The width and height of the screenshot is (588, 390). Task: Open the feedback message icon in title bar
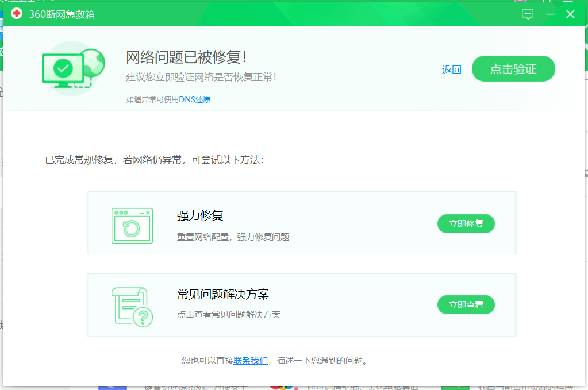coord(527,14)
